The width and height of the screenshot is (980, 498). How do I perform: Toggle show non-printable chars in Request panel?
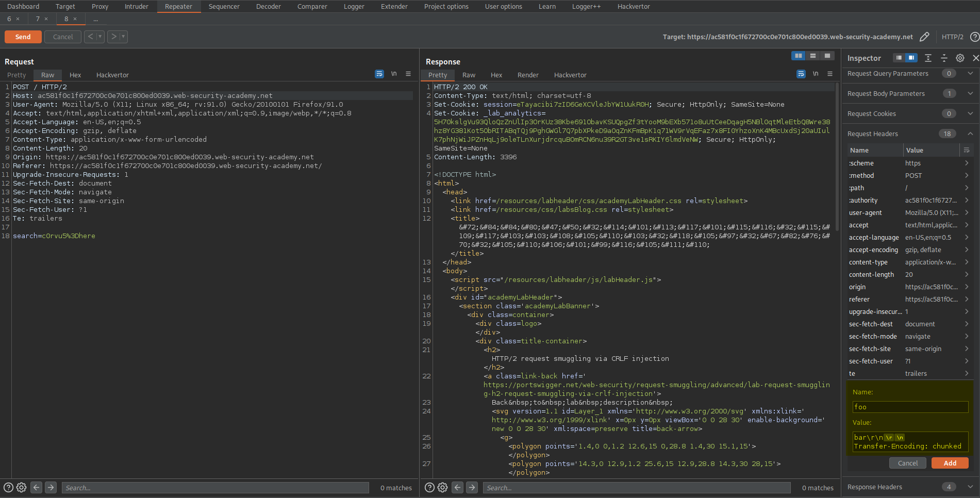point(394,74)
